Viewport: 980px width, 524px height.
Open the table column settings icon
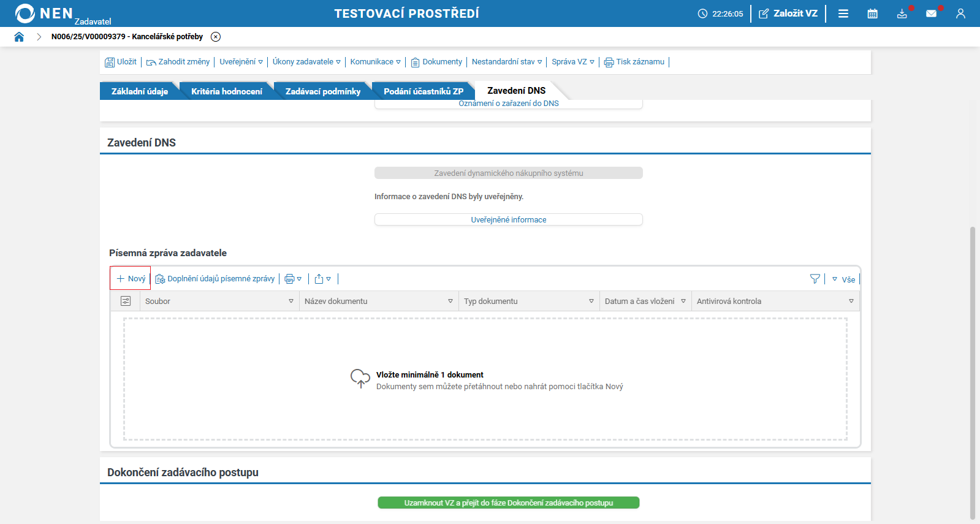coord(126,301)
